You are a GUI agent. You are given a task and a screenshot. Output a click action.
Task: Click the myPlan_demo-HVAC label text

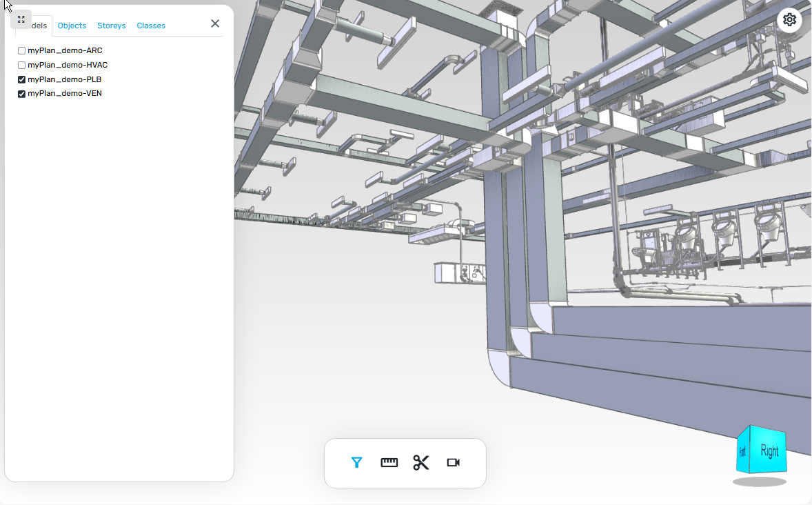point(68,65)
